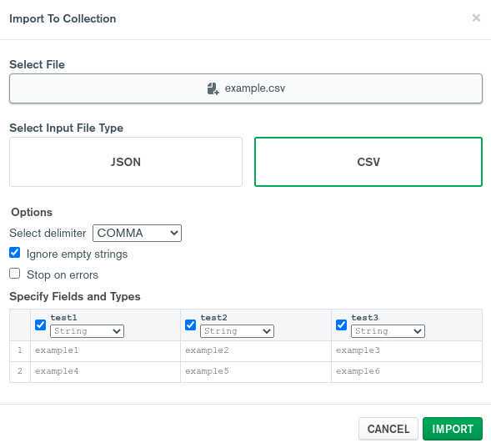491x448 pixels.
Task: Open the test2 String type dropdown
Action: (x=237, y=331)
